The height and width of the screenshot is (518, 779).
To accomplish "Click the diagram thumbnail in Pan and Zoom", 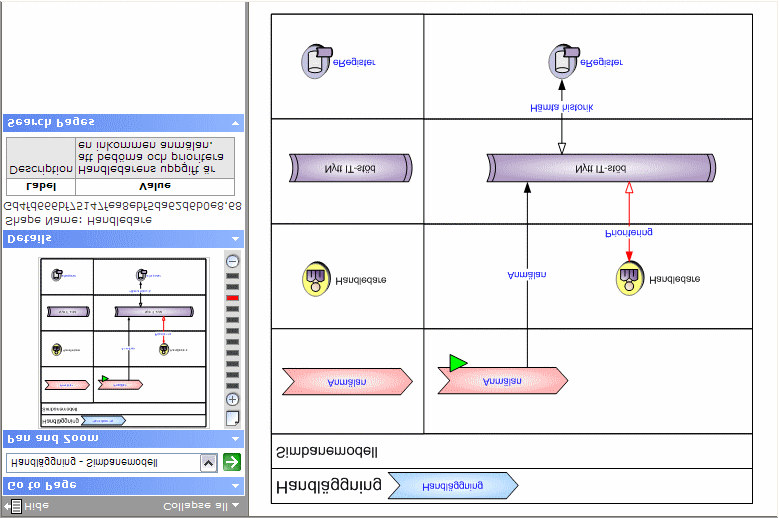I will [x=124, y=343].
